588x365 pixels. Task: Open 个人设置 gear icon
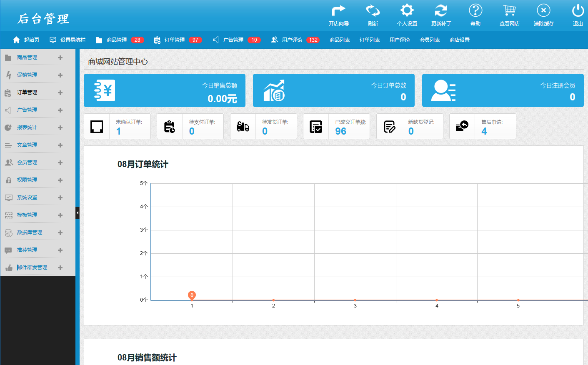(x=407, y=10)
